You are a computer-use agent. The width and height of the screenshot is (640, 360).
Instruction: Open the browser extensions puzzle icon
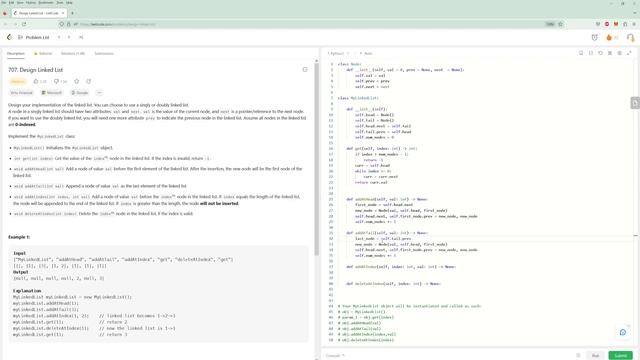pos(625,24)
